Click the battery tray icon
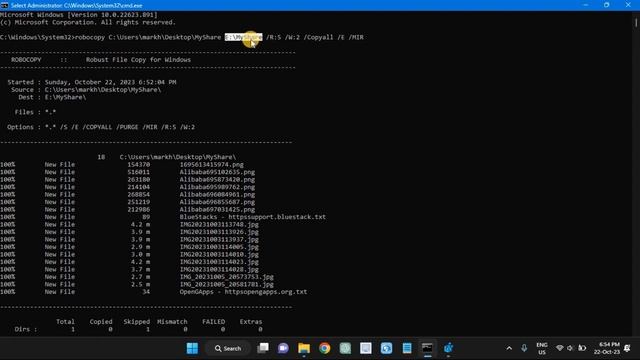 582,348
